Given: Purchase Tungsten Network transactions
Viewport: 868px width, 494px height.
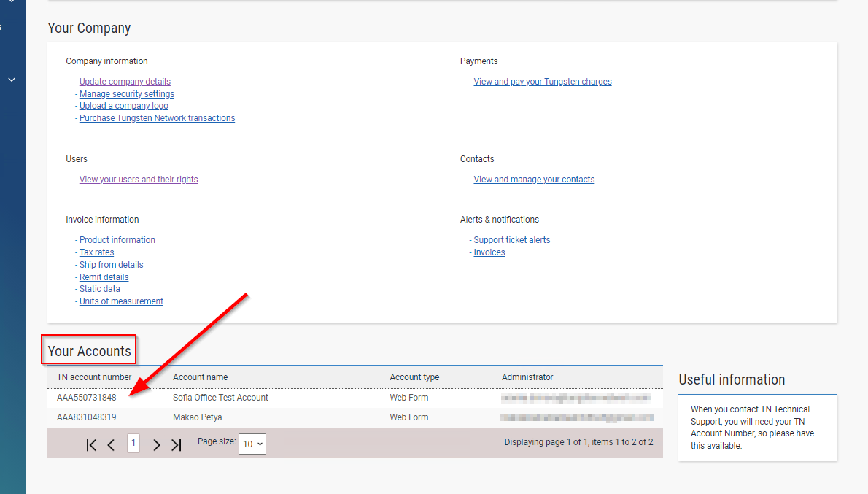Looking at the screenshot, I should pyautogui.click(x=157, y=117).
